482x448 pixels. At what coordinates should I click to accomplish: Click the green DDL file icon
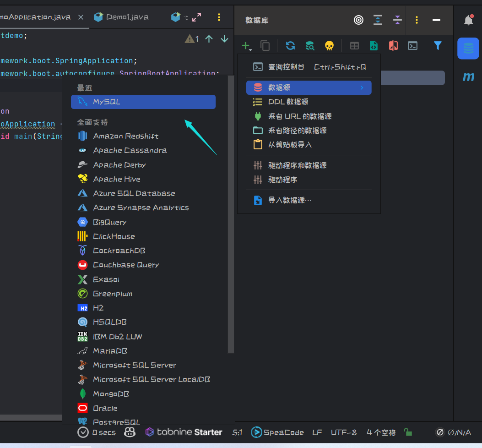pos(374,46)
